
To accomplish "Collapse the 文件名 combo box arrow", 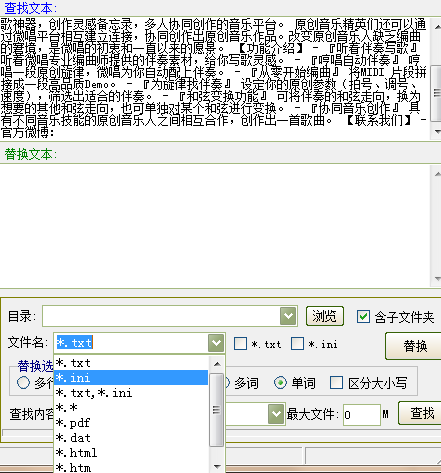I will (216, 342).
